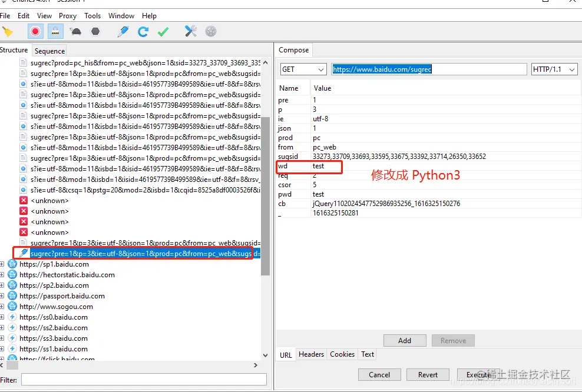Switch to the Structure tab
Screen dimensions: 582x392
(14, 50)
